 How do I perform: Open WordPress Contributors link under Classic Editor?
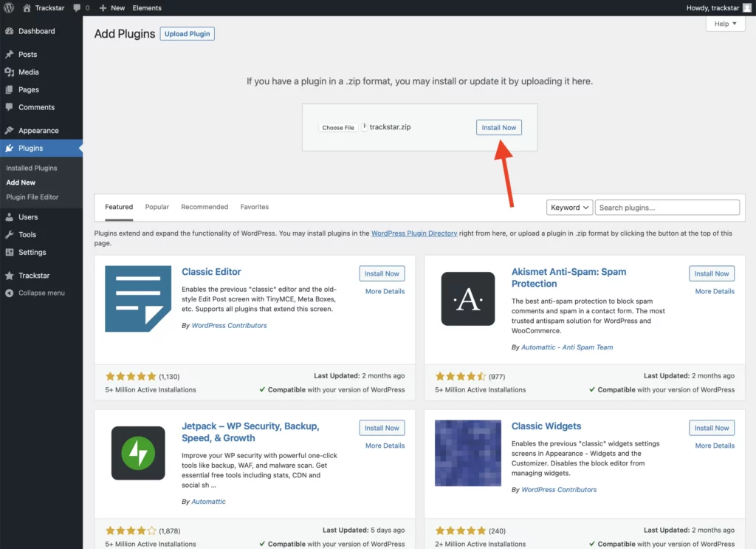point(229,325)
